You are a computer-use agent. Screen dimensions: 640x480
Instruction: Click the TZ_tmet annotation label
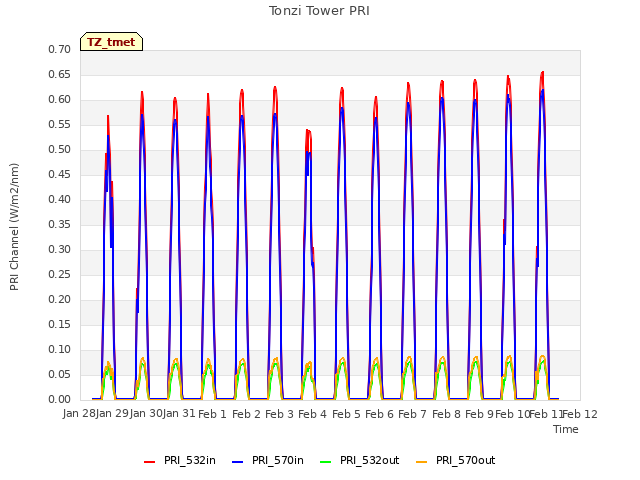(x=111, y=42)
